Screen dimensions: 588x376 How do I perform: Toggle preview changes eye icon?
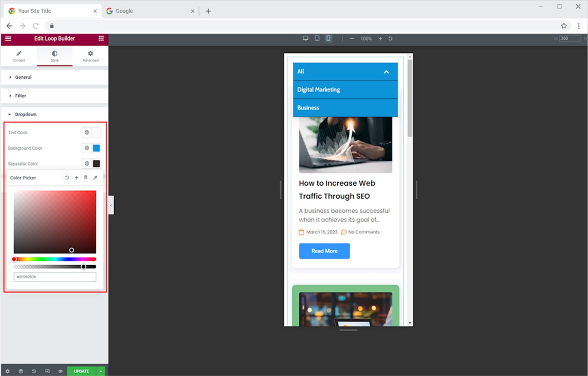60,371
